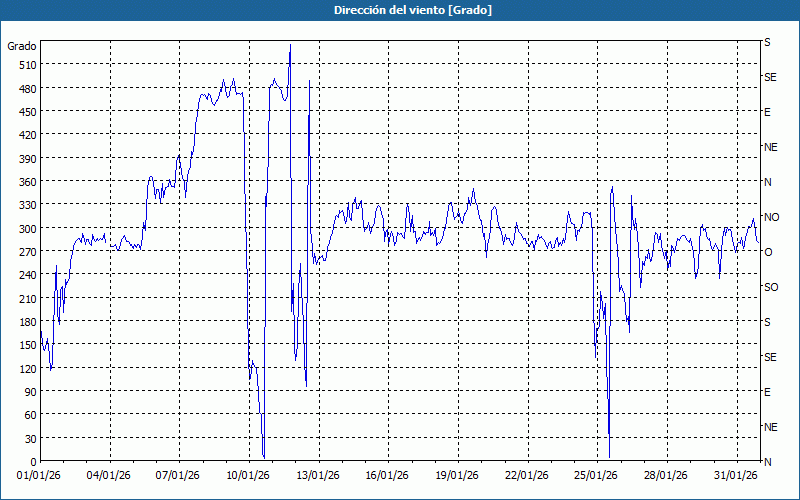Screen dimensions: 800x500
Task: Pick the 210 y-axis tick label
Action: point(28,299)
